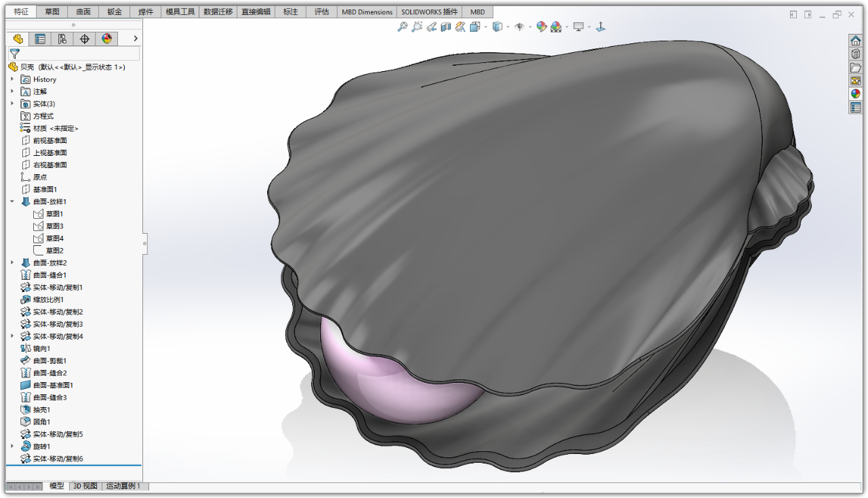This screenshot has width=868, height=498.
Task: Enable the Section View tool
Action: (x=447, y=27)
